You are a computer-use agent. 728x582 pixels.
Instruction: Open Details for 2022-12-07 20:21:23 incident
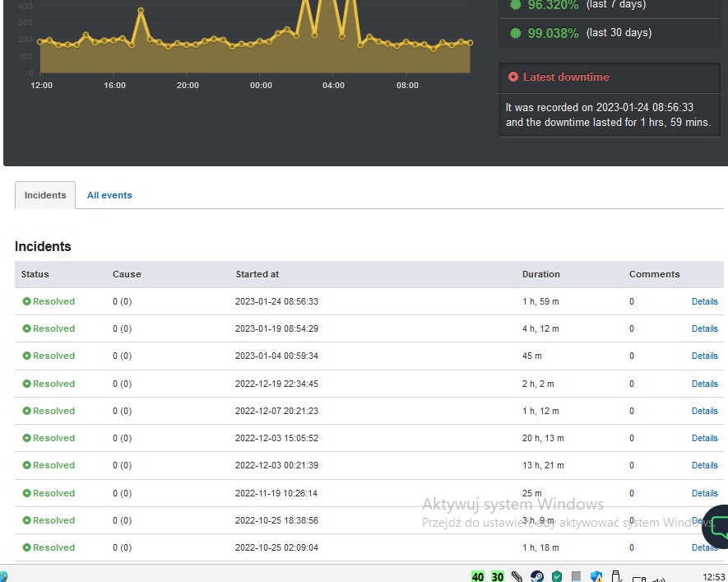click(704, 411)
